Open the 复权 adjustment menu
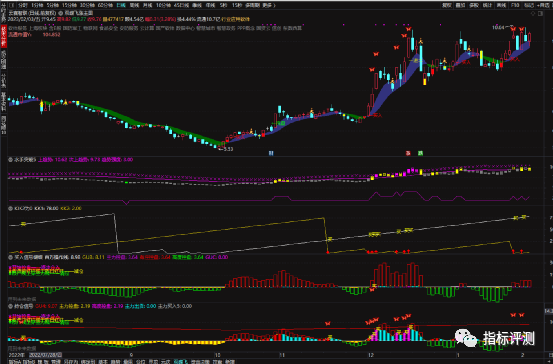This screenshot has width=553, height=364. coord(447,5)
